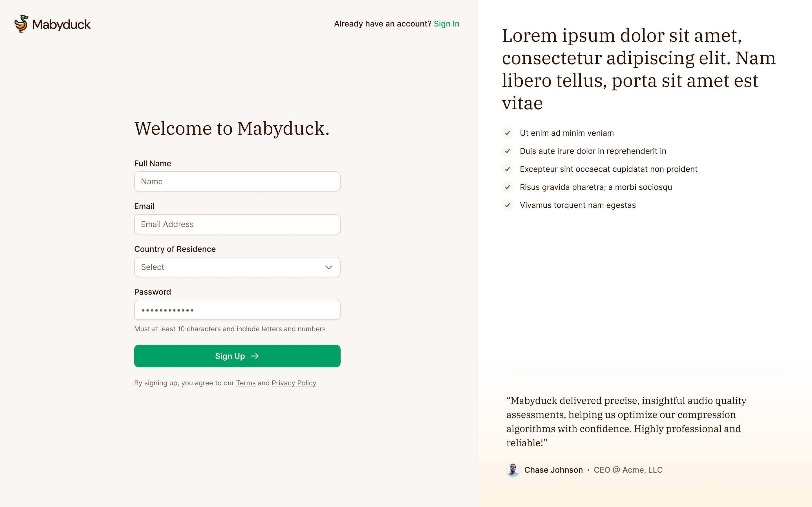Click the Sign In link
The height and width of the screenshot is (507, 812).
coord(446,24)
